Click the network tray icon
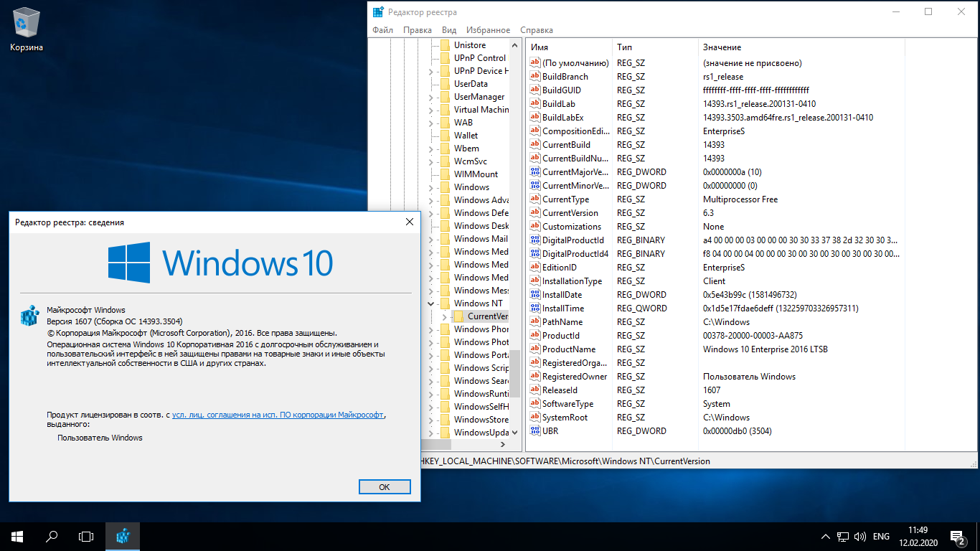 pos(843,536)
